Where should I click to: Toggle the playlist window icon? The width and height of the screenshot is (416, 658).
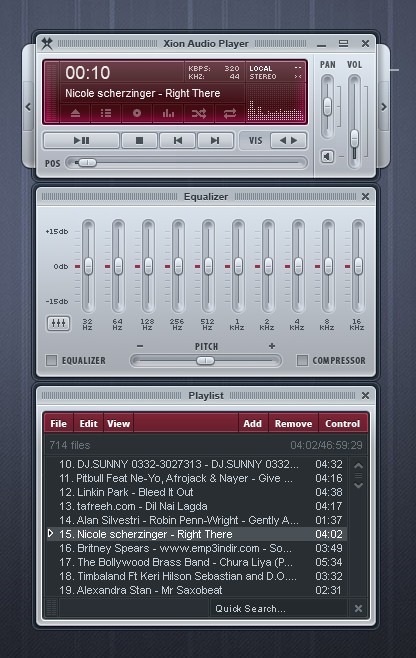tap(106, 113)
